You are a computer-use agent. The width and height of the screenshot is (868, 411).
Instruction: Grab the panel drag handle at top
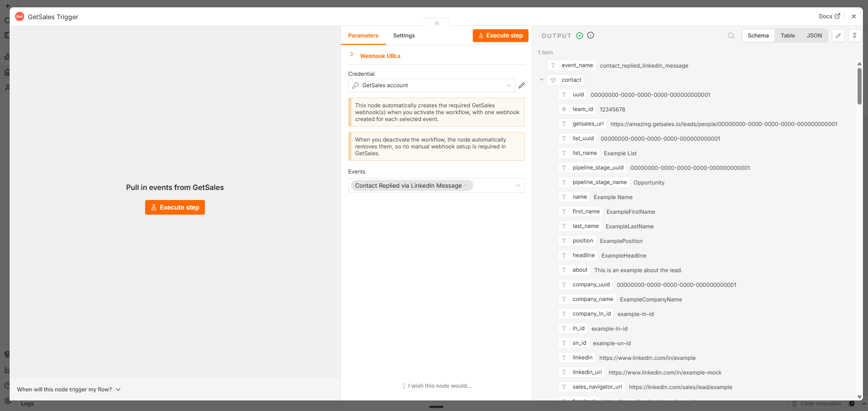coord(437,23)
